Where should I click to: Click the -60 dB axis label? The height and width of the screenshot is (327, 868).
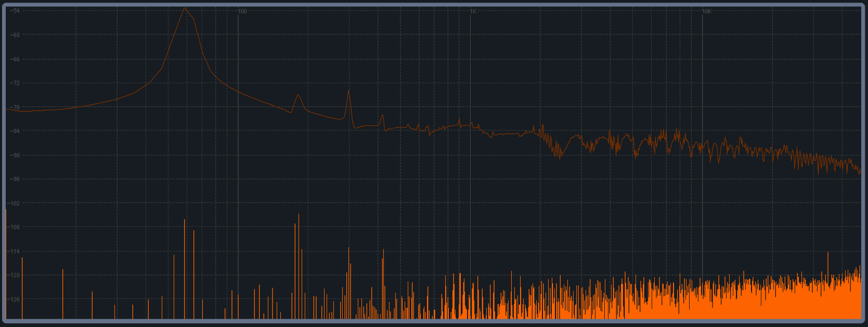tap(15, 35)
